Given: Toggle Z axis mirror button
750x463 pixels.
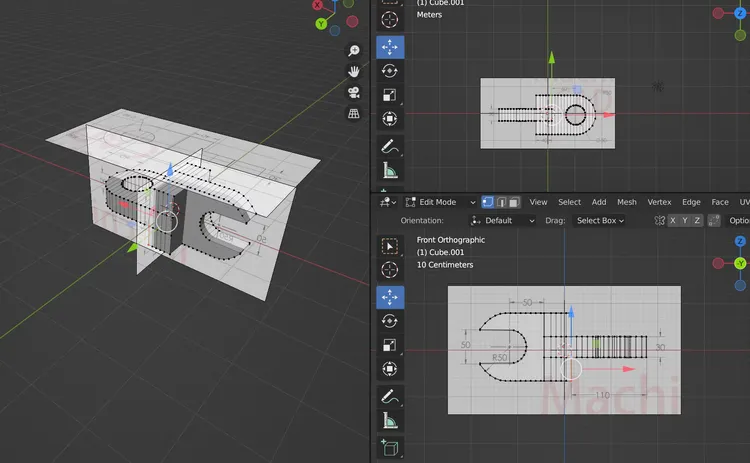Looking at the screenshot, I should click(x=697, y=220).
